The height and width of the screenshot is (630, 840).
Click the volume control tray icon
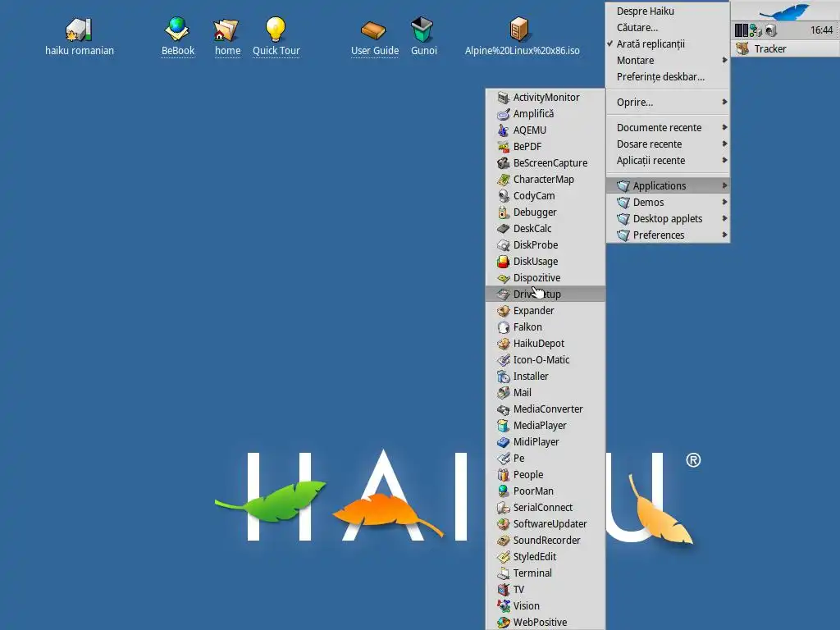(770, 30)
